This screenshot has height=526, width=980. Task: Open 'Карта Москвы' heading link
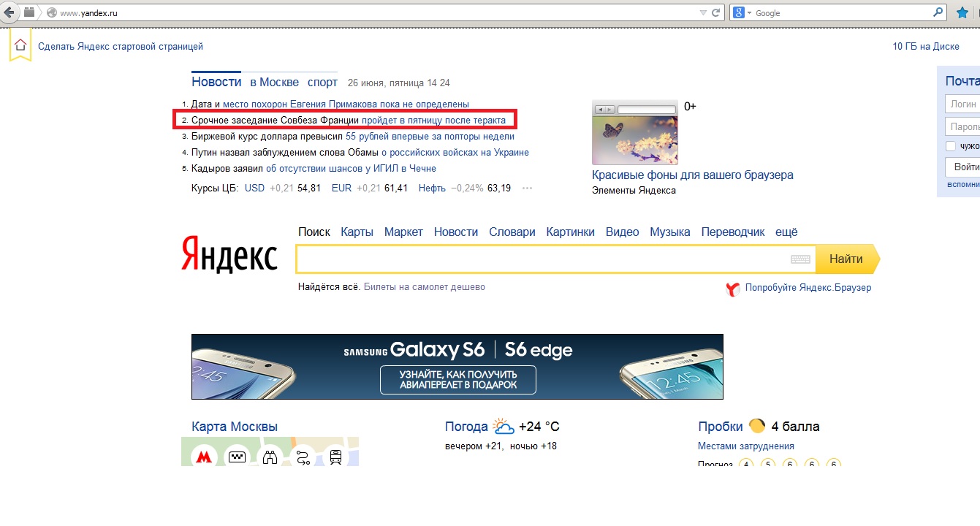coord(235,427)
